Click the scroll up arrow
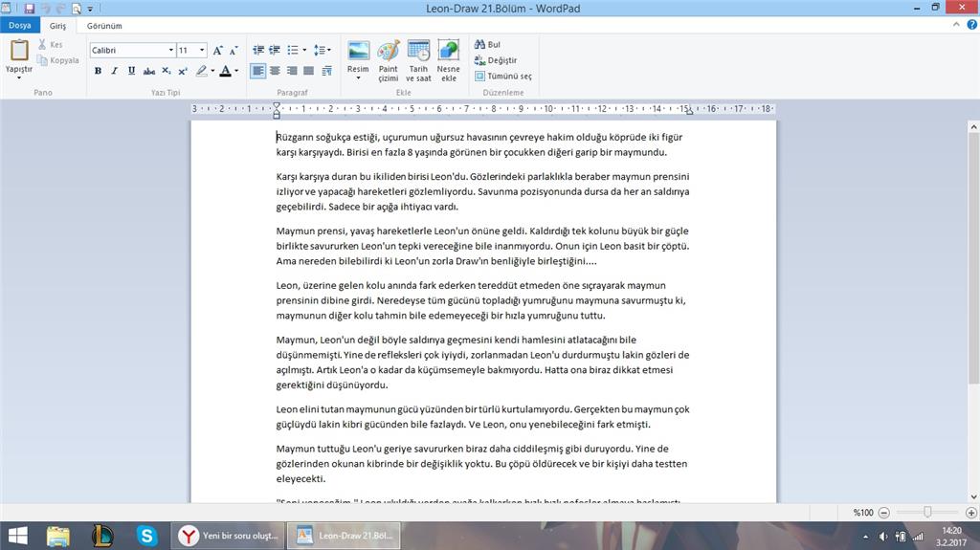Screen dimensions: 980x550 (973, 127)
